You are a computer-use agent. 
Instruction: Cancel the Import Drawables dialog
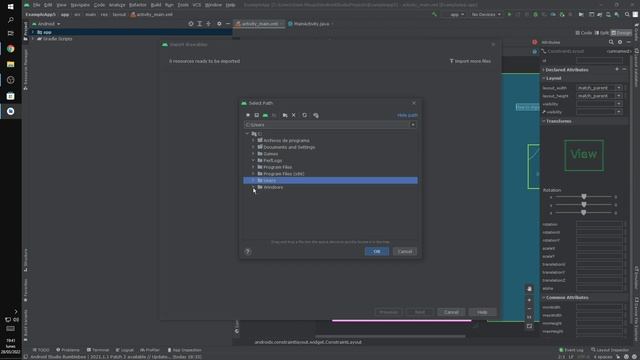(x=451, y=312)
